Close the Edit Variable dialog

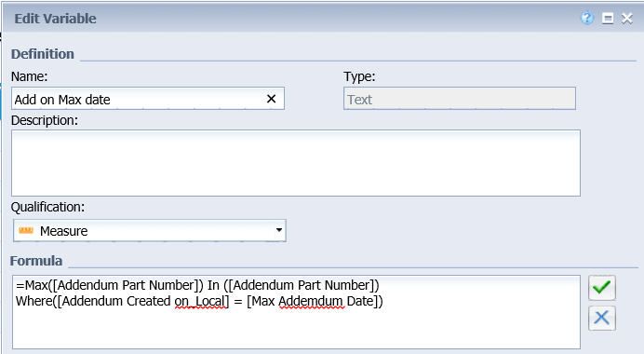point(626,18)
